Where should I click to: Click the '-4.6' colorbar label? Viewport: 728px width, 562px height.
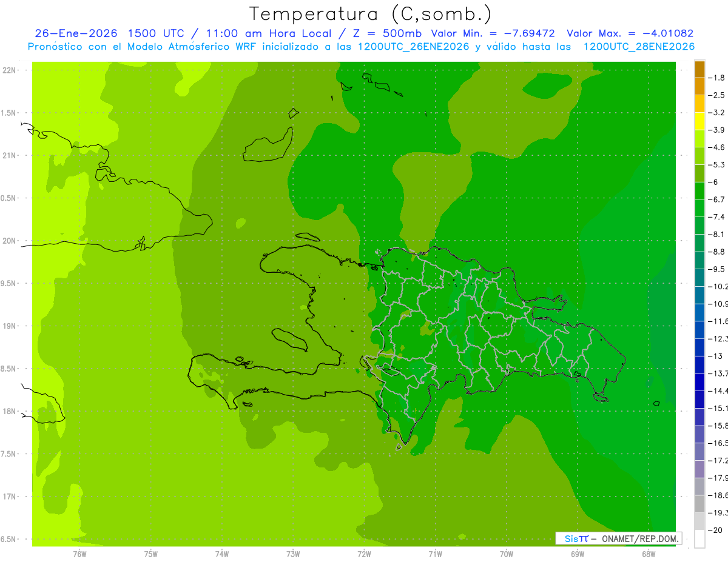716,147
